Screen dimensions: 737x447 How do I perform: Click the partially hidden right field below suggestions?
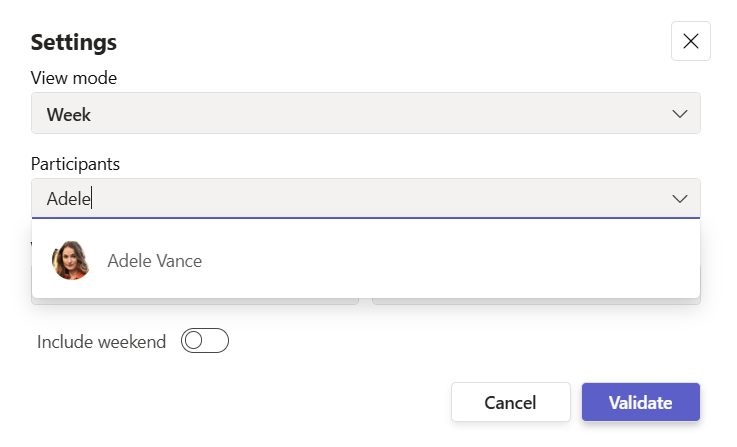tap(535, 300)
